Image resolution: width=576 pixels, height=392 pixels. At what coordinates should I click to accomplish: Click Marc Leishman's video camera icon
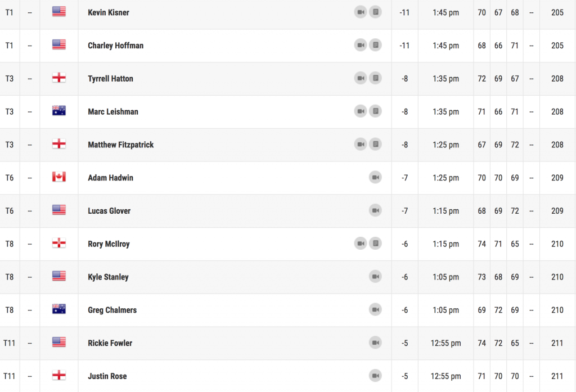tap(361, 111)
